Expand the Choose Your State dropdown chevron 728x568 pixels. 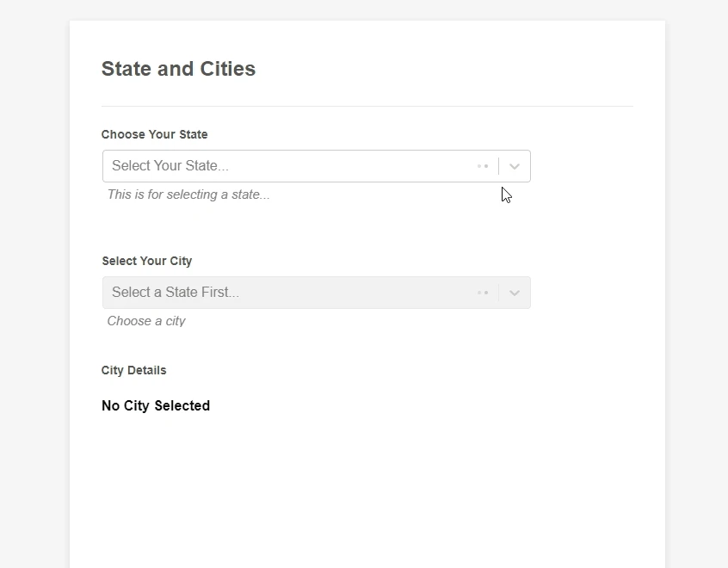pyautogui.click(x=515, y=166)
